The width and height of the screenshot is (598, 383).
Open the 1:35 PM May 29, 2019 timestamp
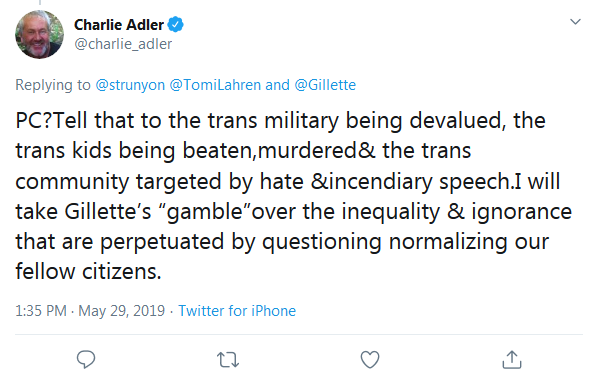(x=90, y=311)
